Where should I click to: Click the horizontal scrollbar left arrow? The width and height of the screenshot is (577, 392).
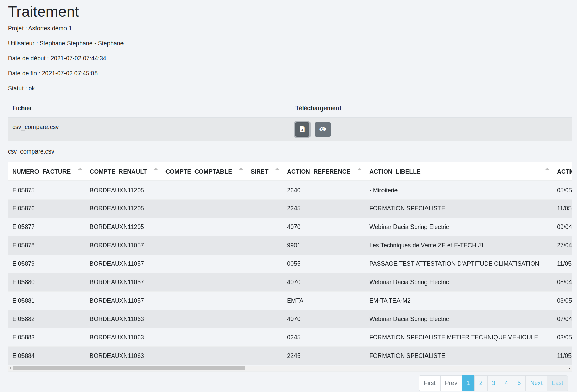click(x=10, y=368)
